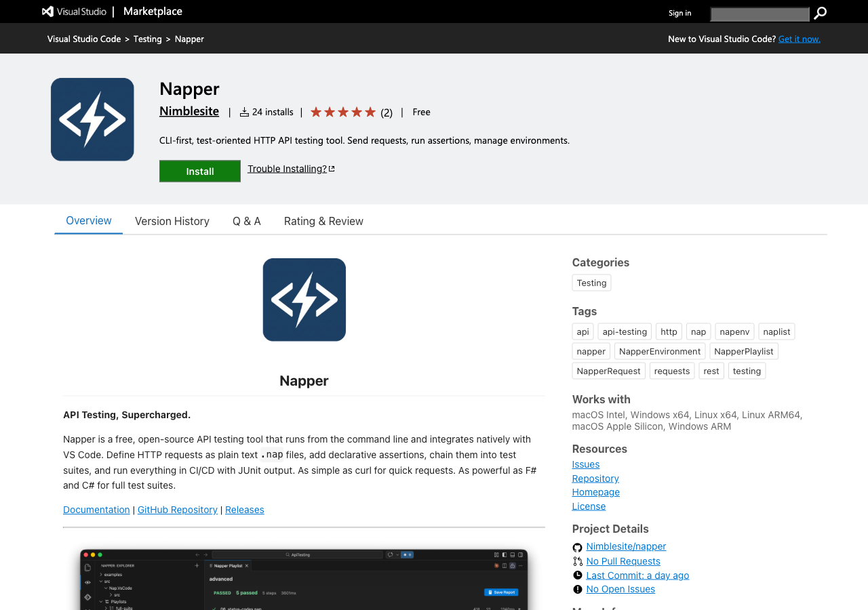Screen dimensions: 868x610
Task: Open the Homepage resource link
Action: [x=596, y=492]
